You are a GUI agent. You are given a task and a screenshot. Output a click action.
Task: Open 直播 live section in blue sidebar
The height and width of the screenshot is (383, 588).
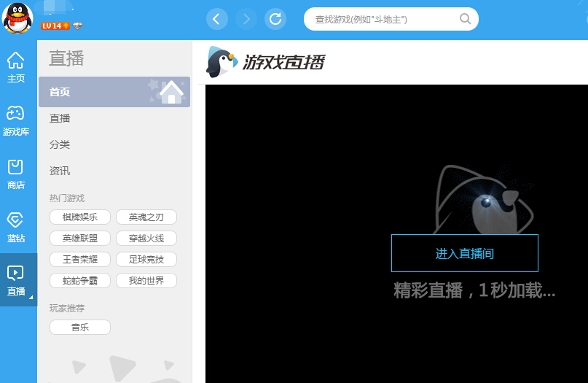(x=17, y=279)
